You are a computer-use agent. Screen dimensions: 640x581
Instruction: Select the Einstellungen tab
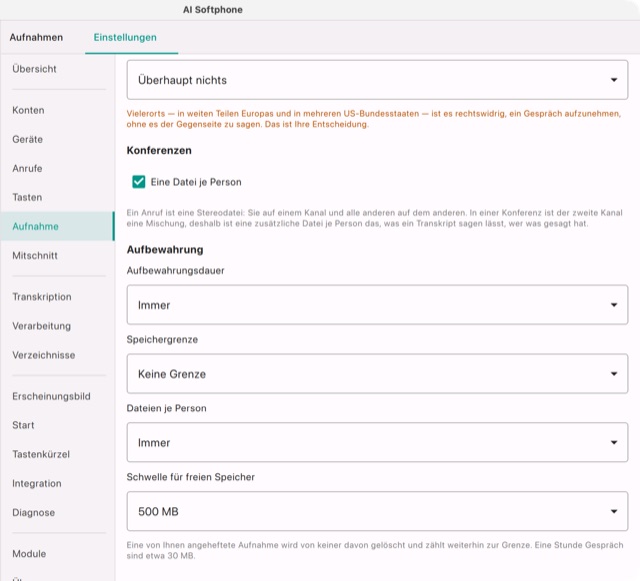[x=125, y=37]
